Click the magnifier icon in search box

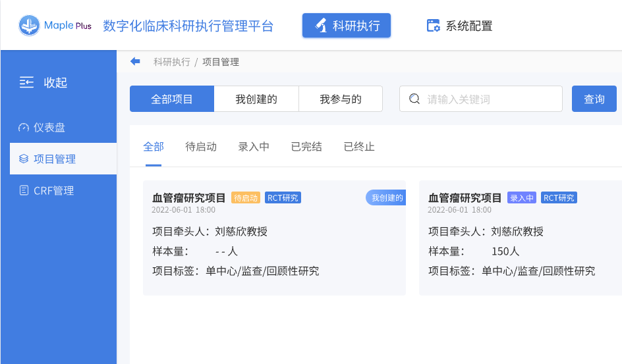414,99
